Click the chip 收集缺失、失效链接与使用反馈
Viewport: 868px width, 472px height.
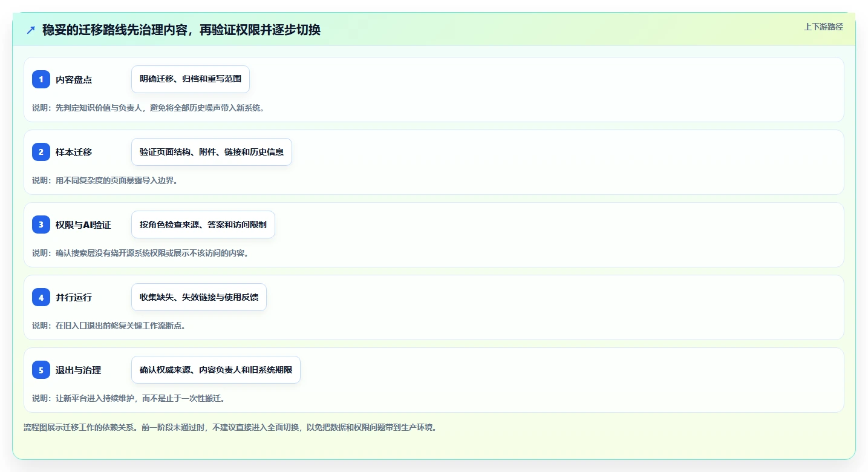(199, 297)
